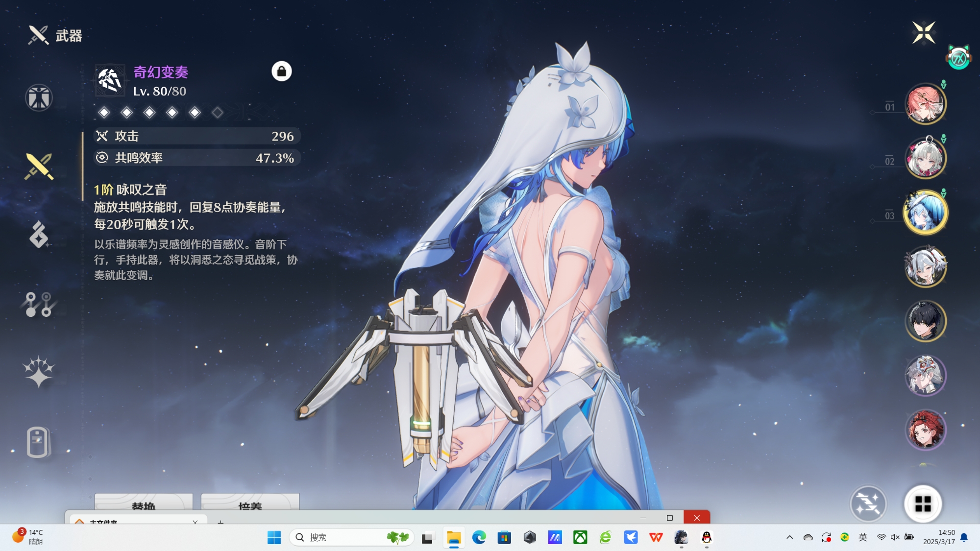Open QQ penguin from the taskbar
The height and width of the screenshot is (551, 980).
pos(707,537)
